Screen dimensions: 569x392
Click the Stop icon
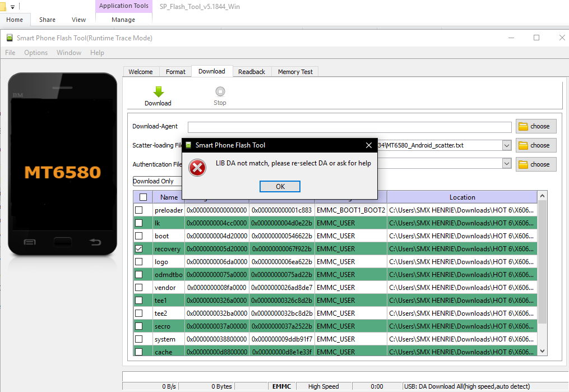220,91
